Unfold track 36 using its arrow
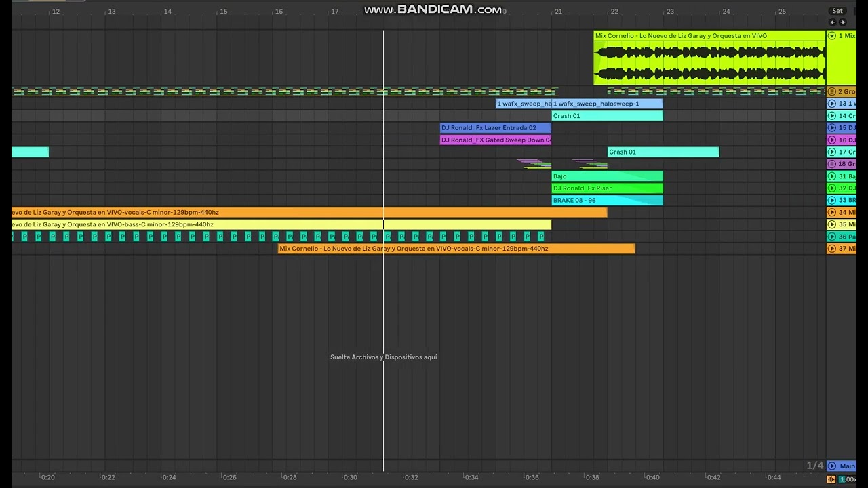Image resolution: width=868 pixels, height=488 pixels. point(832,237)
